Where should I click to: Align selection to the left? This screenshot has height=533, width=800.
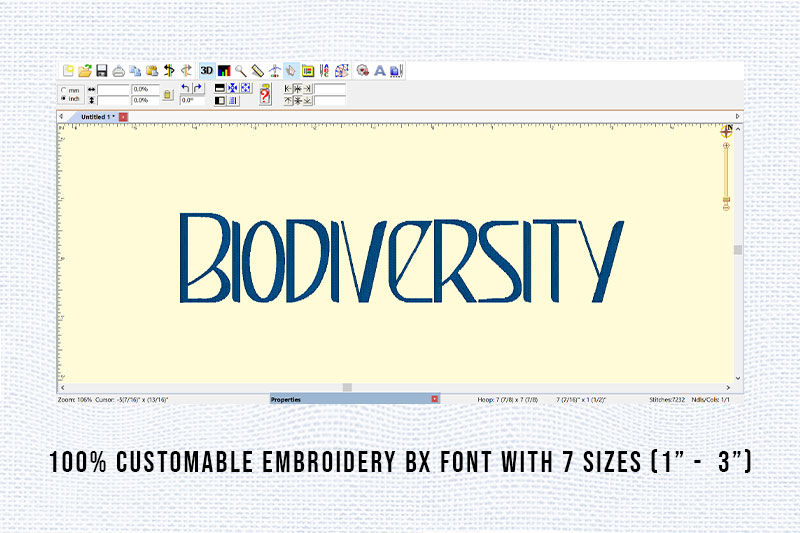coord(288,89)
